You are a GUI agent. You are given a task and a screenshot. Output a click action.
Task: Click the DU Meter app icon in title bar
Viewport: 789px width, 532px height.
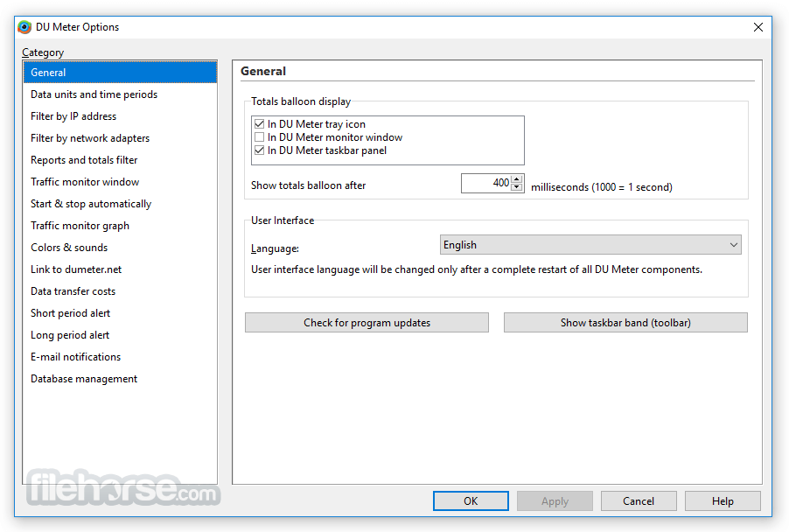click(x=24, y=27)
